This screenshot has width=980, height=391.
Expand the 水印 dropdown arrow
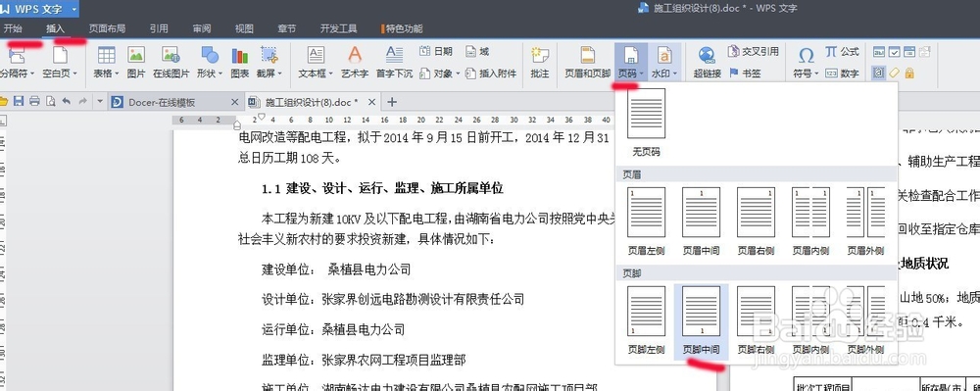click(675, 73)
